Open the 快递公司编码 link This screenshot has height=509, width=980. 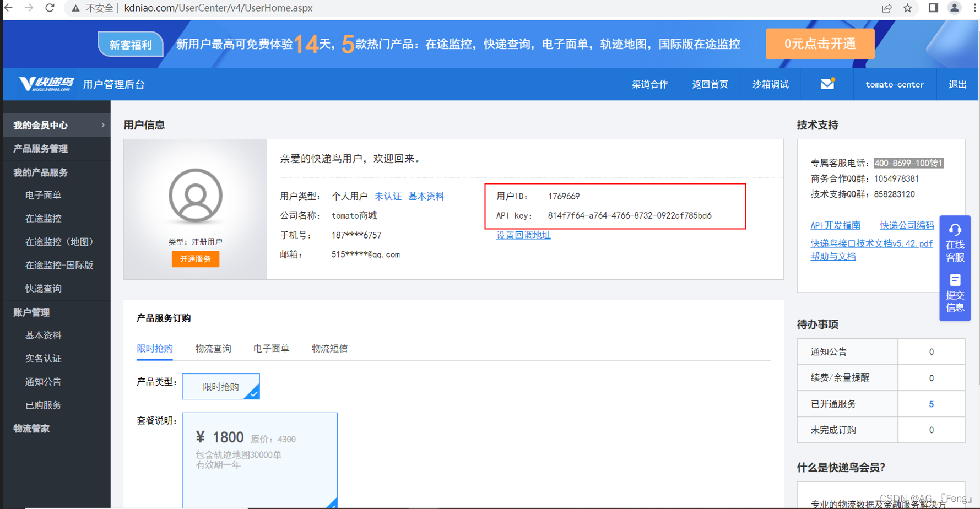tap(907, 225)
